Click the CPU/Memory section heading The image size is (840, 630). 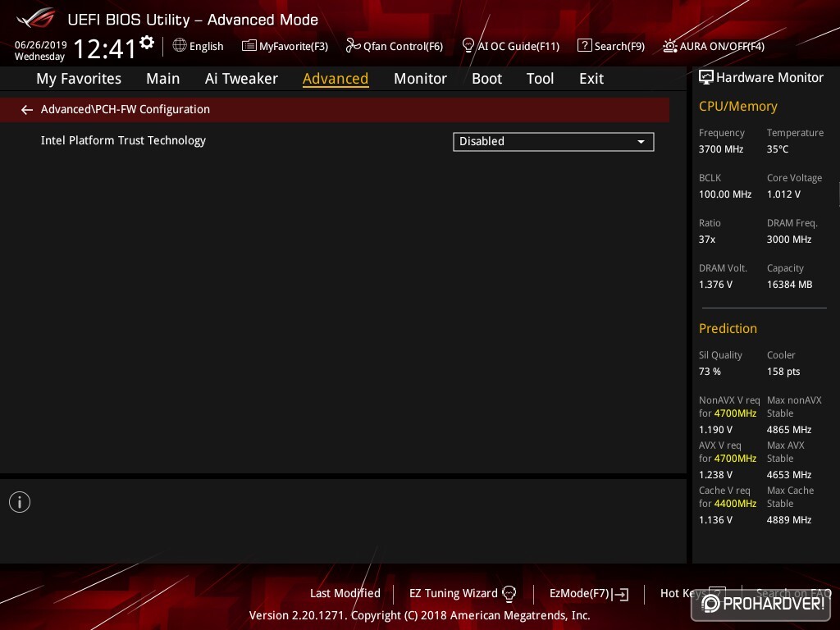pyautogui.click(x=737, y=106)
